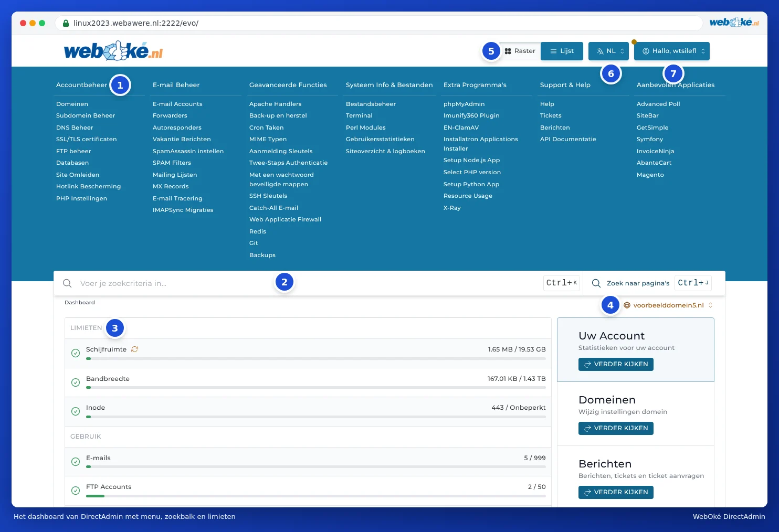Screen dimensions: 779x532
Task: Open SSL/TLS certificaten link
Action: pos(87,140)
